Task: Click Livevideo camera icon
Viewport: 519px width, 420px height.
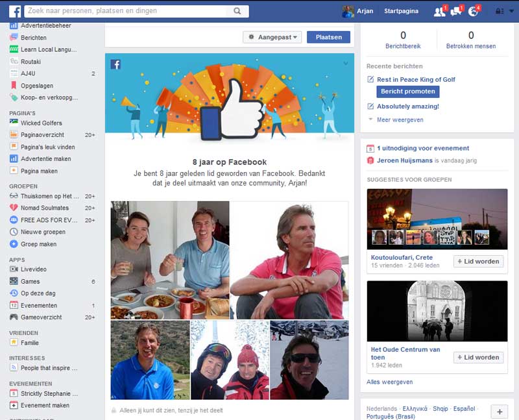Action: (14, 269)
